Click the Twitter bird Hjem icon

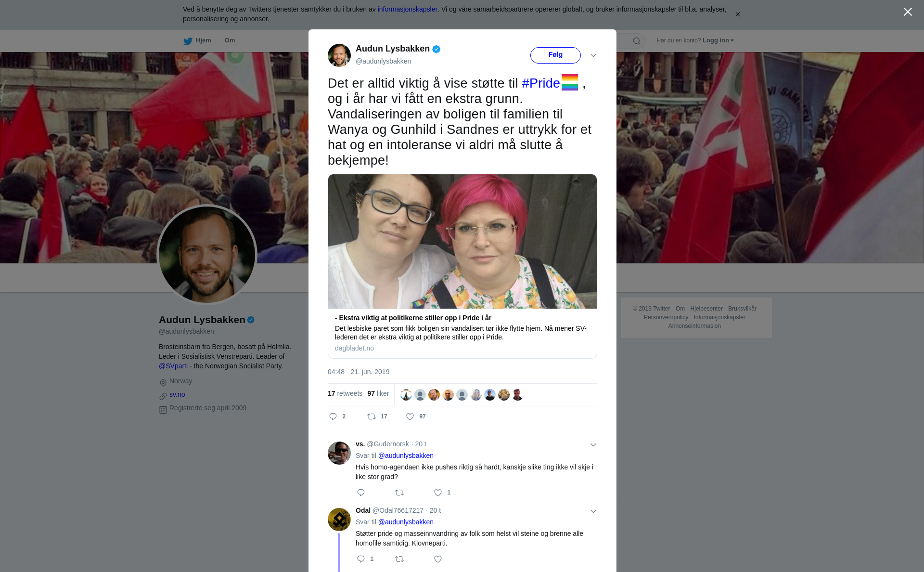pos(188,41)
